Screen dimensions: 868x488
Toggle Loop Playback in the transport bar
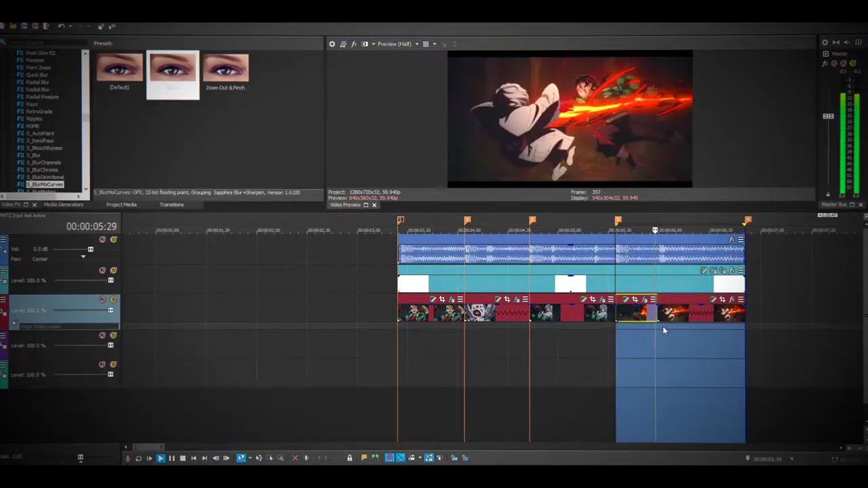138,458
